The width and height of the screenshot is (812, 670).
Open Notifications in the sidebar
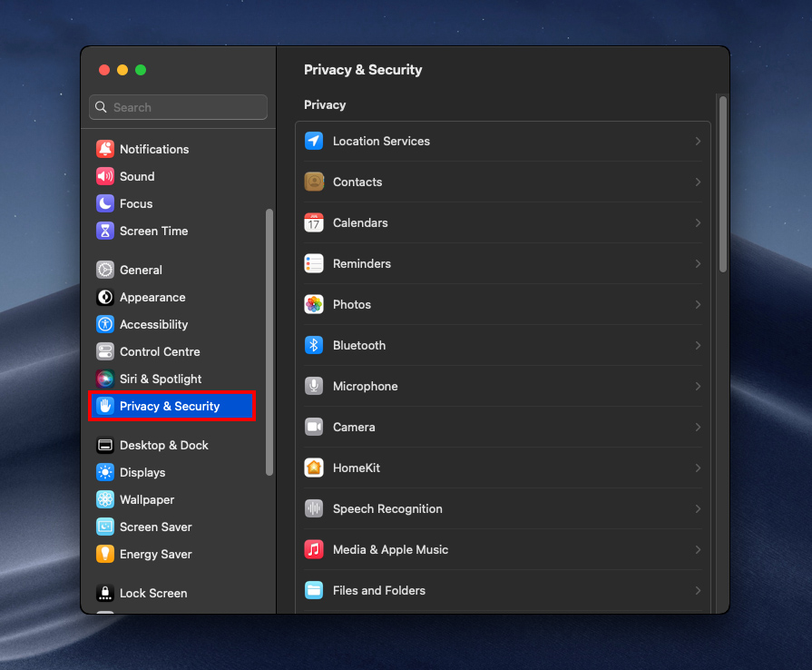pyautogui.click(x=154, y=149)
